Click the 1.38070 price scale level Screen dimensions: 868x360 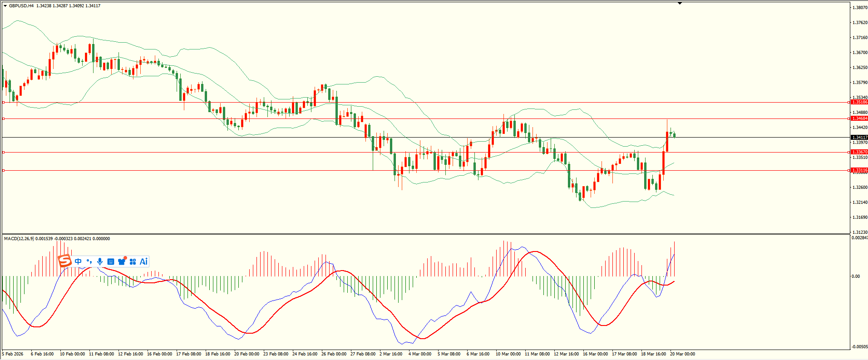click(860, 8)
